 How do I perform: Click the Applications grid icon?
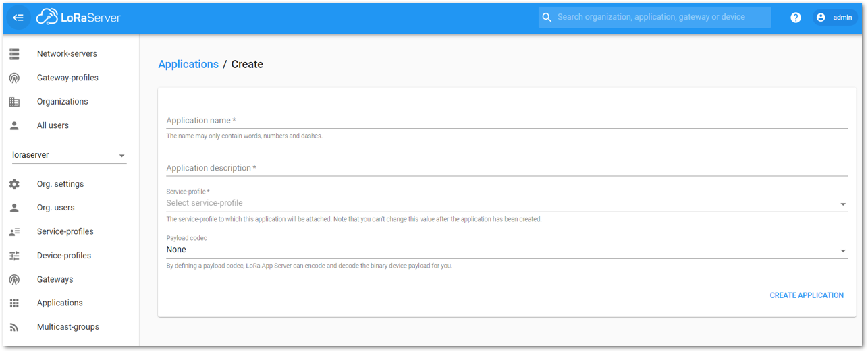(14, 303)
